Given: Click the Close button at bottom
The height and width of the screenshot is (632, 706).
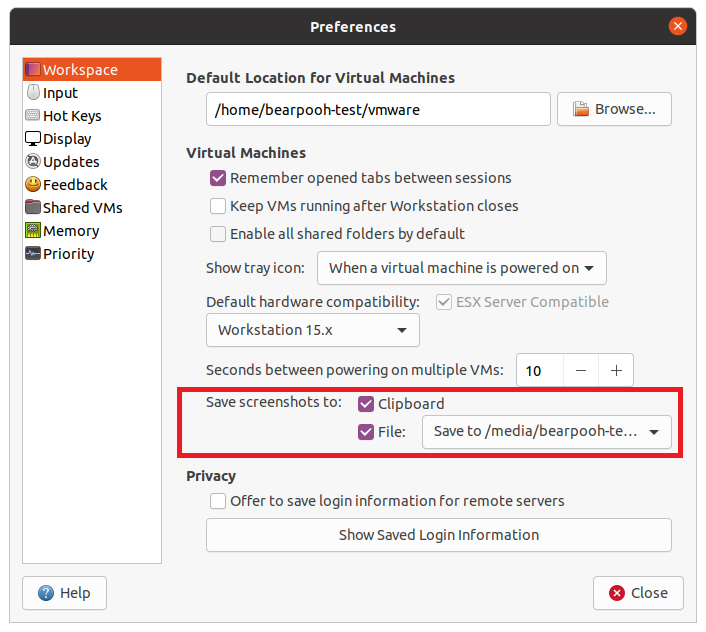Looking at the screenshot, I should [x=638, y=593].
